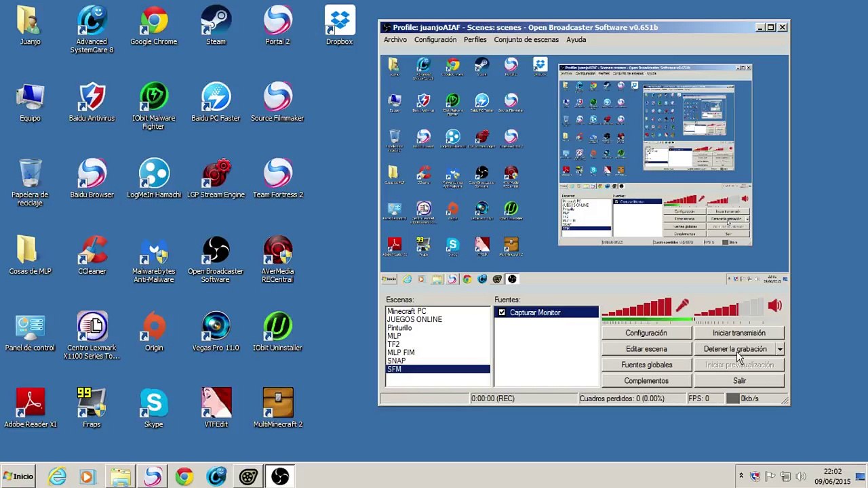Screen dimensions: 868x488
Task: Open the Configuración menu
Action: 435,39
